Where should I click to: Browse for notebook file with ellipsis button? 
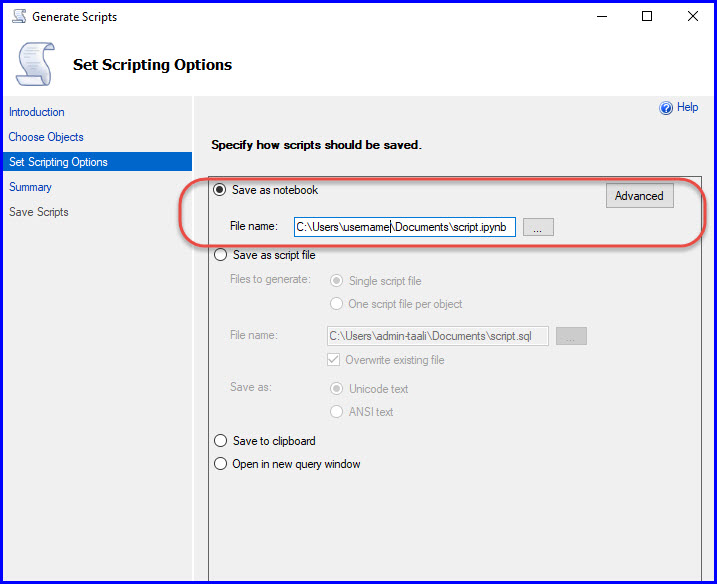coord(537,228)
